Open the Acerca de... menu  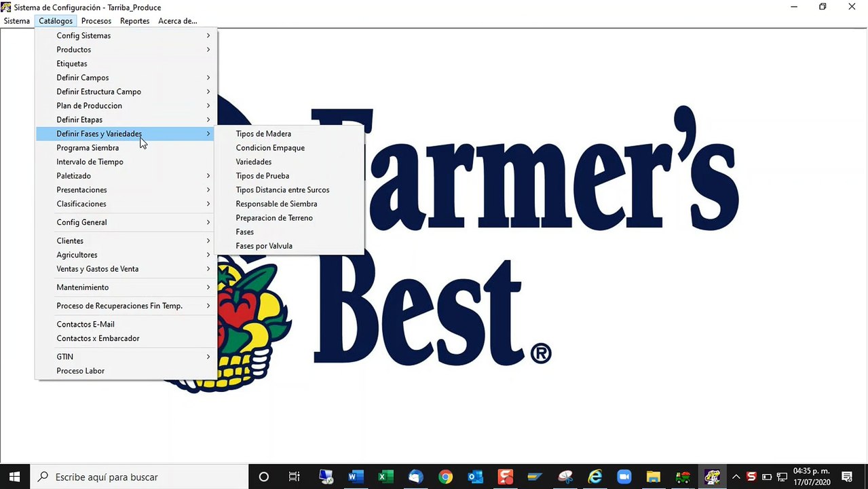pyautogui.click(x=177, y=21)
